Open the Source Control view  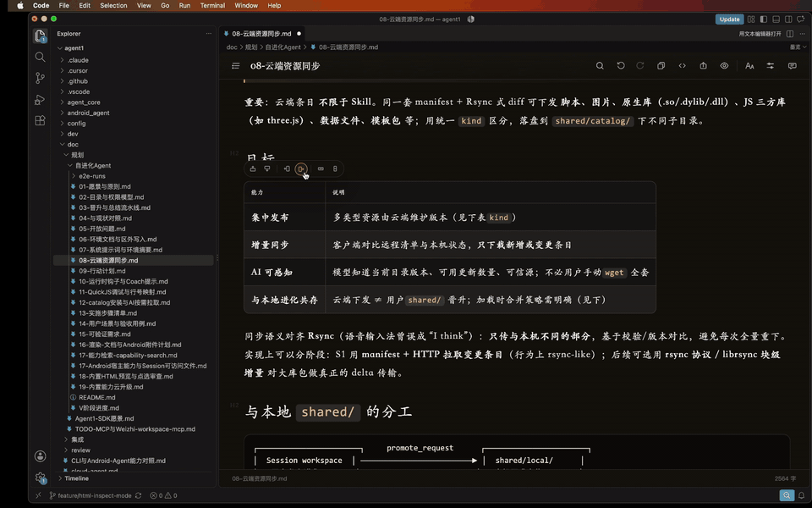coord(40,78)
